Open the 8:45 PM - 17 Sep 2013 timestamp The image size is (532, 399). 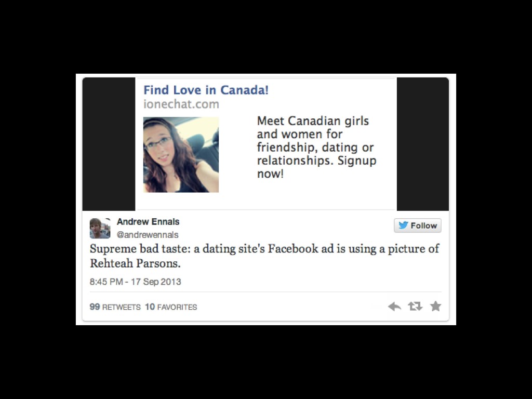tap(136, 282)
